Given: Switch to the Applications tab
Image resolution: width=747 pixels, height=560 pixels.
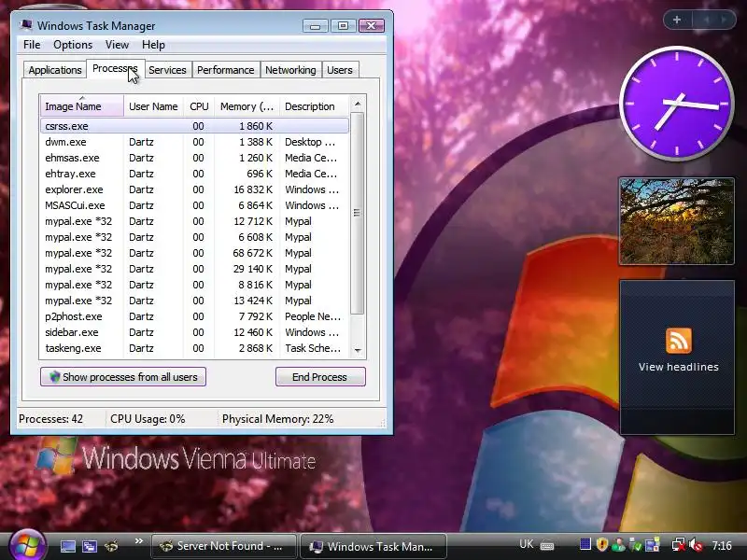Looking at the screenshot, I should click(55, 70).
